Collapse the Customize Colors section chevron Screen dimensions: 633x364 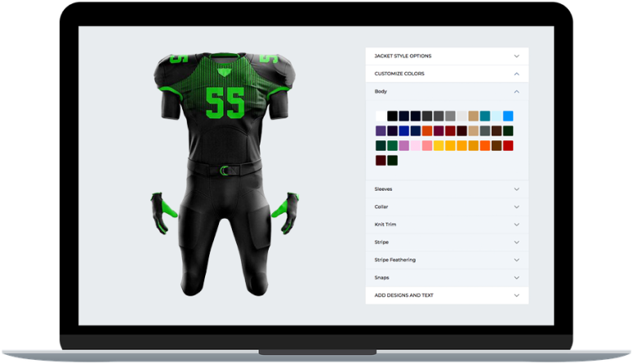(x=516, y=73)
